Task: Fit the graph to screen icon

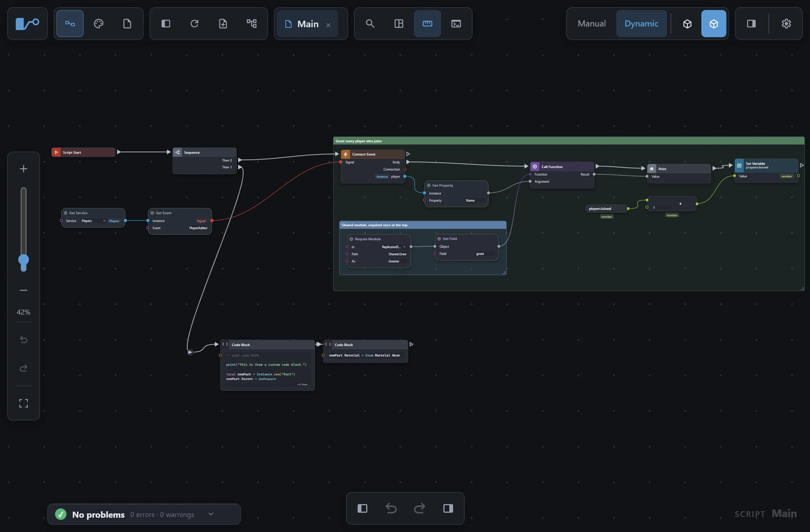Action: [x=24, y=403]
